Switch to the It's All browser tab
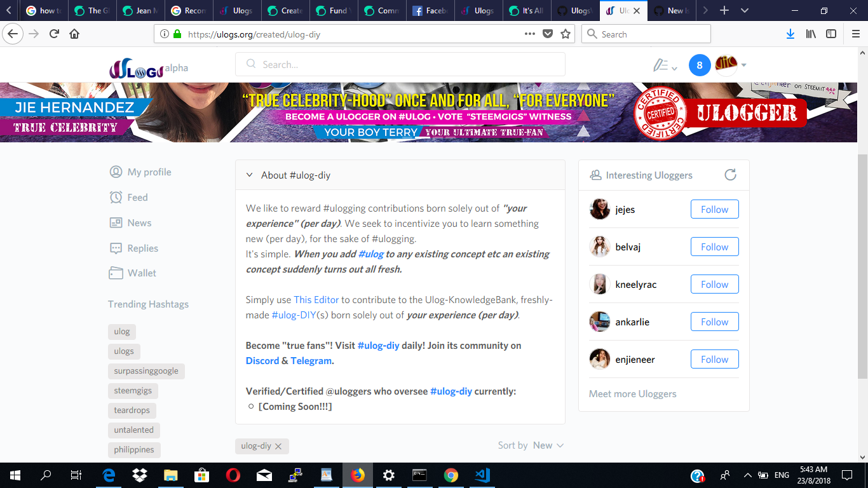This screenshot has width=868, height=488. (527, 11)
